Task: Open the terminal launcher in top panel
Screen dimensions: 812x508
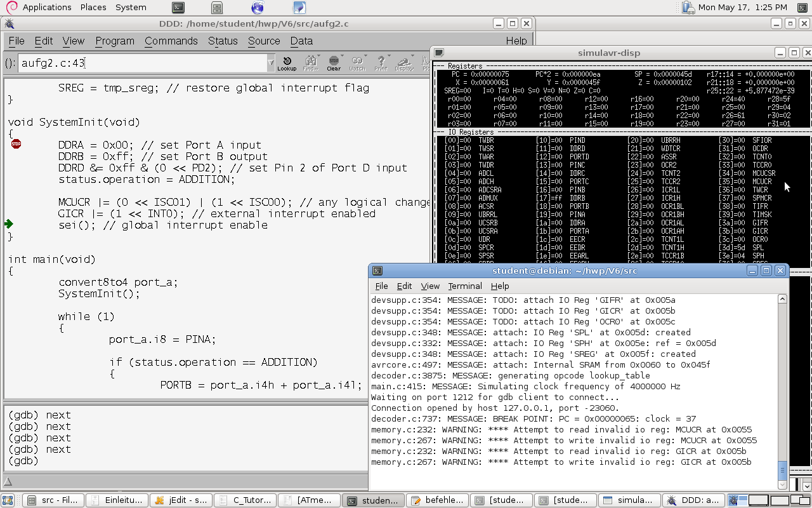Action: point(179,8)
